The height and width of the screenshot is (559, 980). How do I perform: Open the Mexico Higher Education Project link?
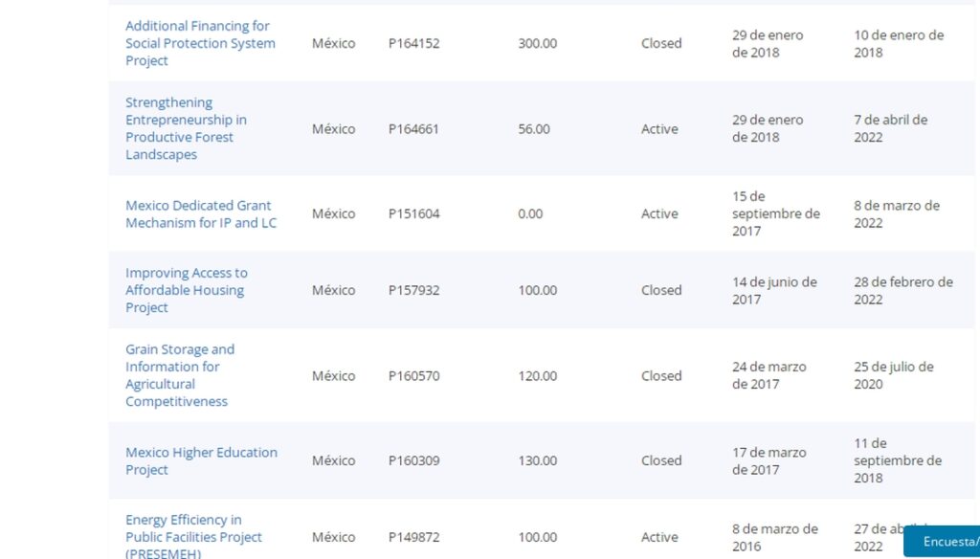(x=201, y=460)
